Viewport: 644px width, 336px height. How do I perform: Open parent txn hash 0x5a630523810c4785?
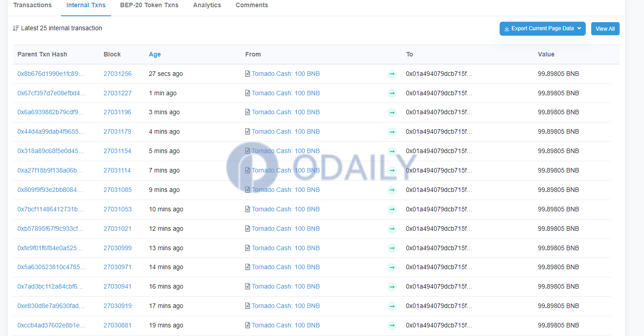pos(51,267)
